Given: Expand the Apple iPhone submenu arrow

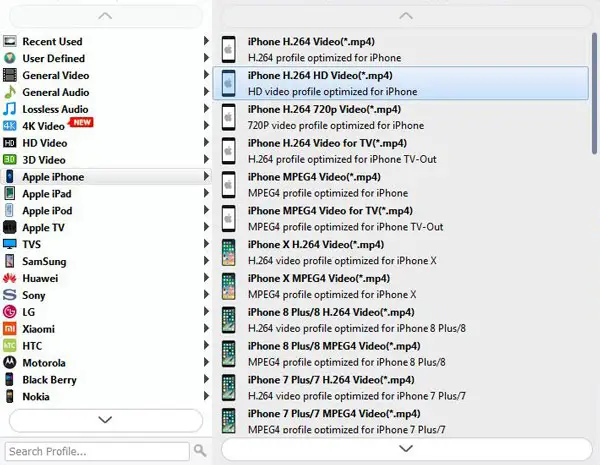Looking at the screenshot, I should pos(206,176).
